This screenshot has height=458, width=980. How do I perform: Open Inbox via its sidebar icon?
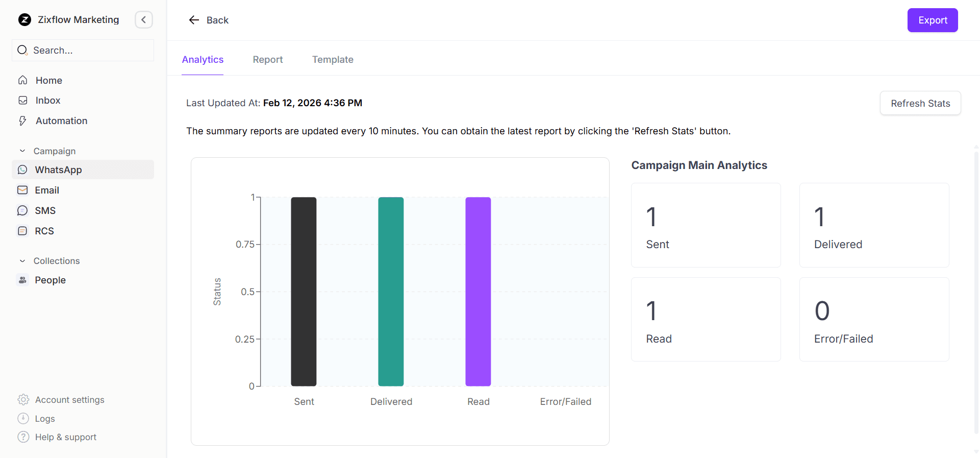pyautogui.click(x=23, y=101)
